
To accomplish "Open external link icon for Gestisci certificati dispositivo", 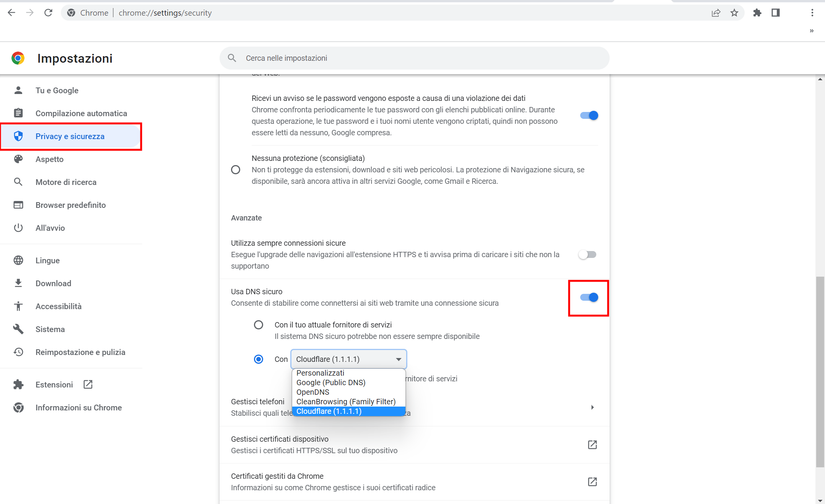I will pyautogui.click(x=592, y=444).
